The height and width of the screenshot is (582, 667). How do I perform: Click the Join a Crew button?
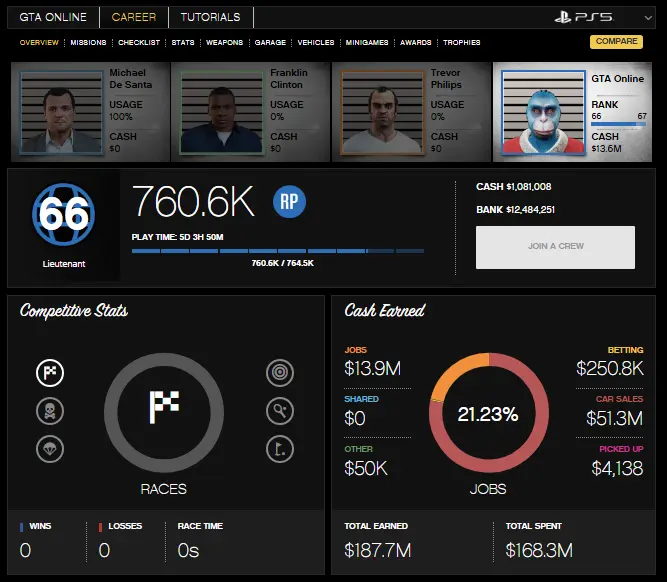tap(555, 247)
